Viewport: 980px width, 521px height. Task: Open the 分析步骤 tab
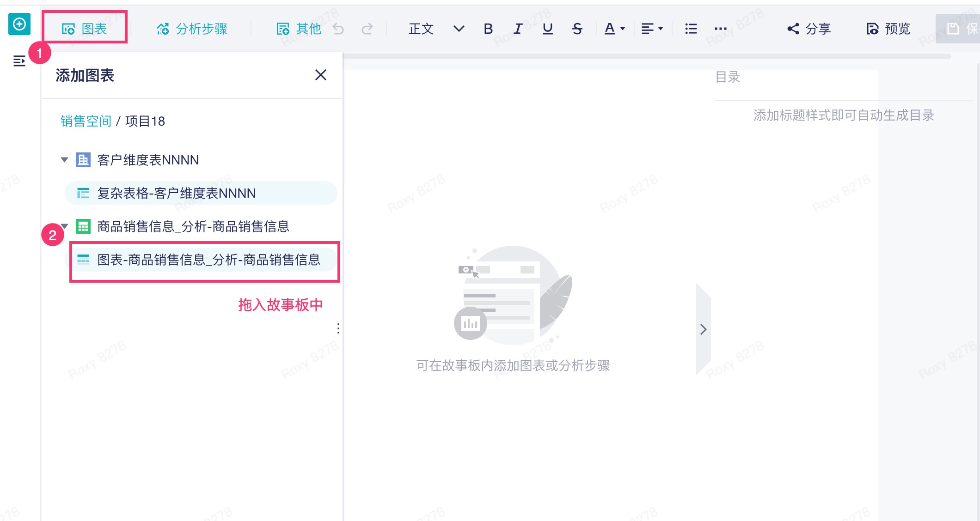click(x=192, y=29)
